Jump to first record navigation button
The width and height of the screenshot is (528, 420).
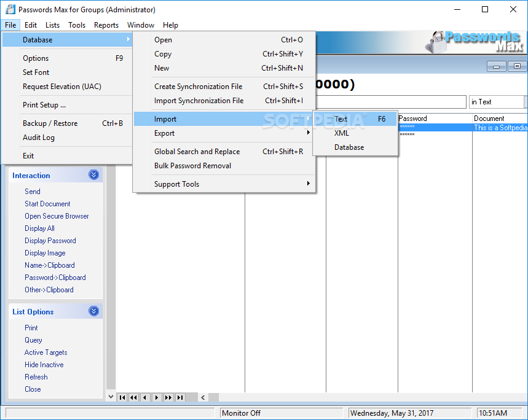pos(122,397)
